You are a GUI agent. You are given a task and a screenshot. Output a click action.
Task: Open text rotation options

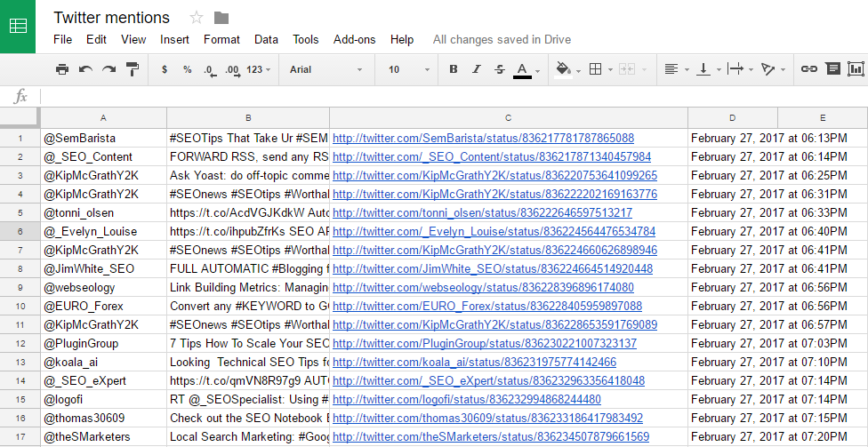(768, 69)
